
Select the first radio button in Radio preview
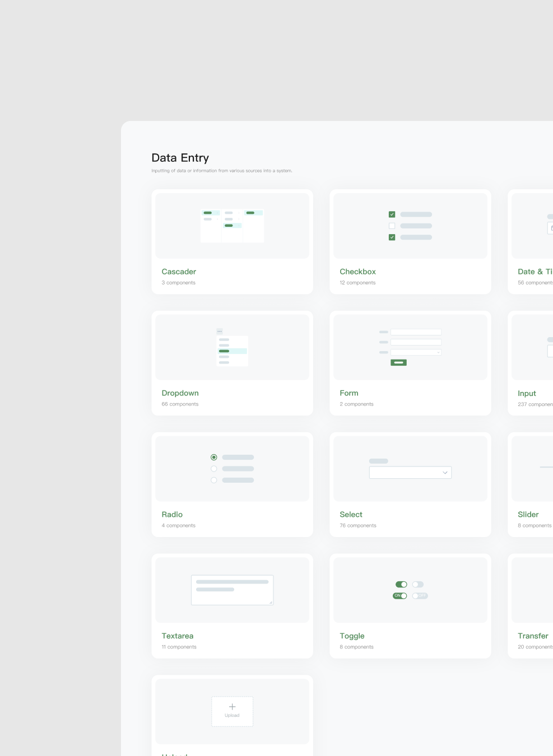pos(213,458)
